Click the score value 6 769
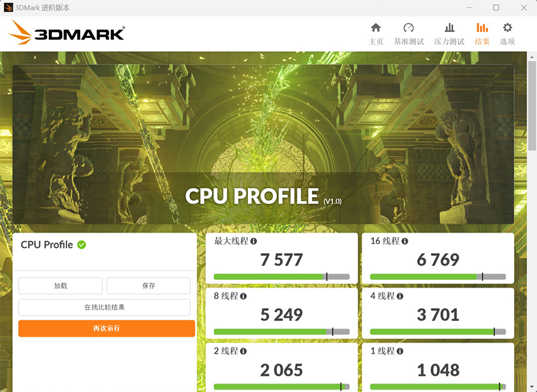Screen dimensions: 537x392 coord(437,260)
